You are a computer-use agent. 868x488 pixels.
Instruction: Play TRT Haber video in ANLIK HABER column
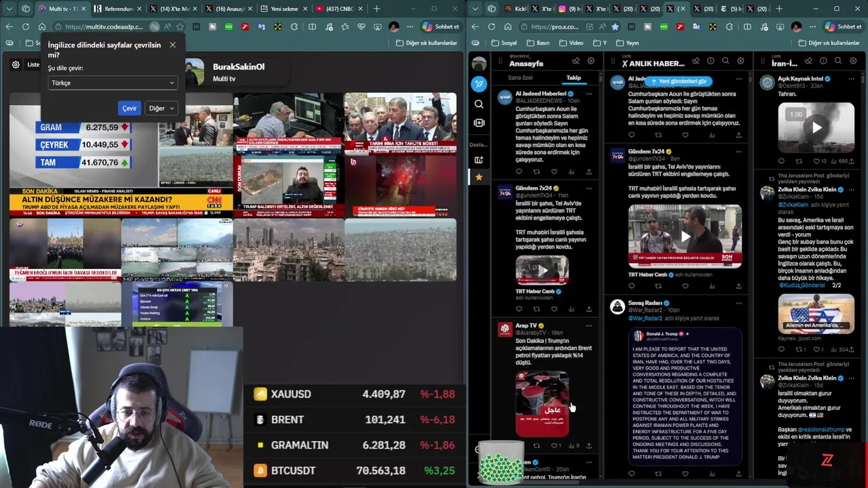click(685, 237)
